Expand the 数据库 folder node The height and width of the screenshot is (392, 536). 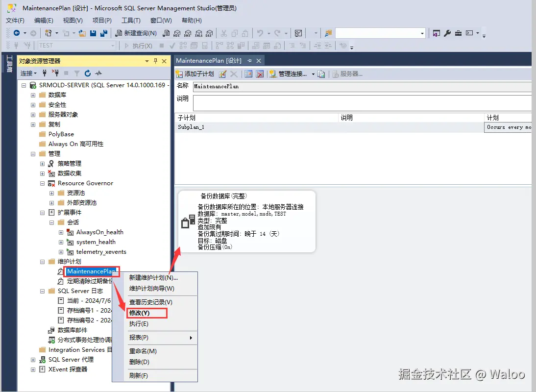tap(33, 95)
